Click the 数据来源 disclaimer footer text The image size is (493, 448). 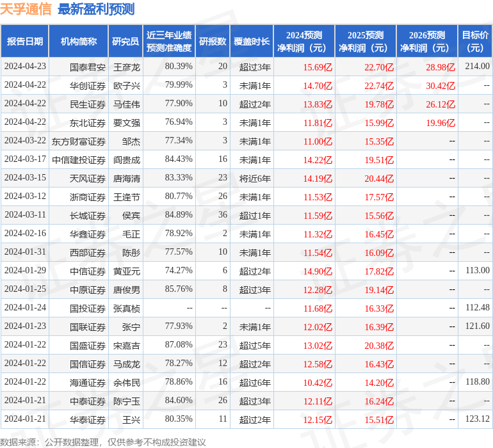(103, 442)
